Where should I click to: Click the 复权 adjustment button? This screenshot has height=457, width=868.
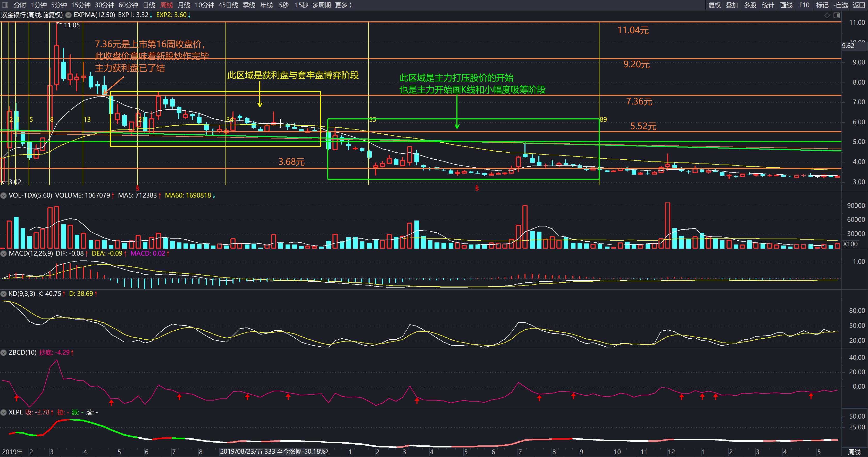click(714, 5)
